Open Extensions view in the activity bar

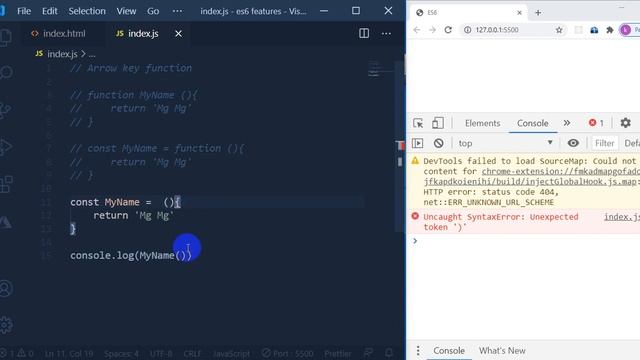pos(6,184)
